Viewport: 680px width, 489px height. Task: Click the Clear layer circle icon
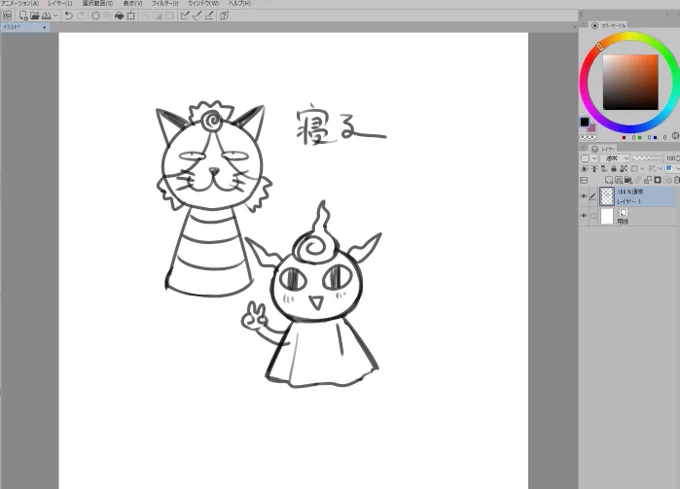point(95,16)
